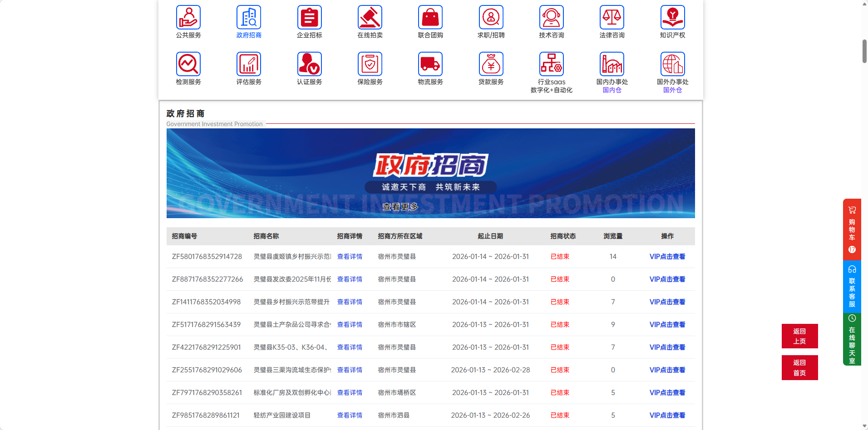Click the page vertical scrollbar thumb

[864, 51]
